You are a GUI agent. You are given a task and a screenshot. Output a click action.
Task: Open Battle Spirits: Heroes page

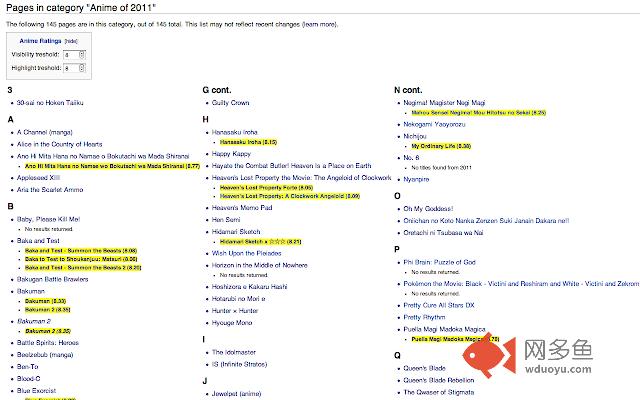click(x=48, y=342)
